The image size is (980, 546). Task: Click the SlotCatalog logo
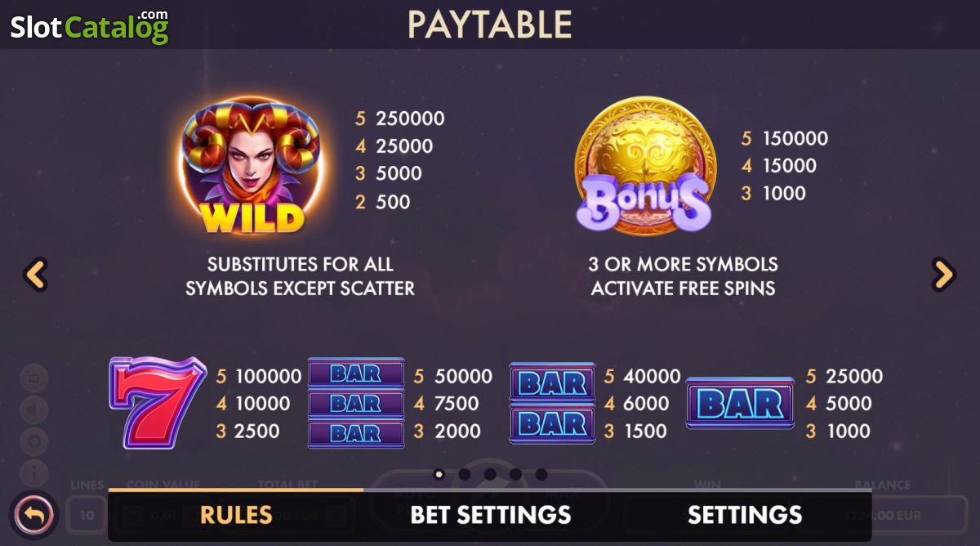[90, 27]
